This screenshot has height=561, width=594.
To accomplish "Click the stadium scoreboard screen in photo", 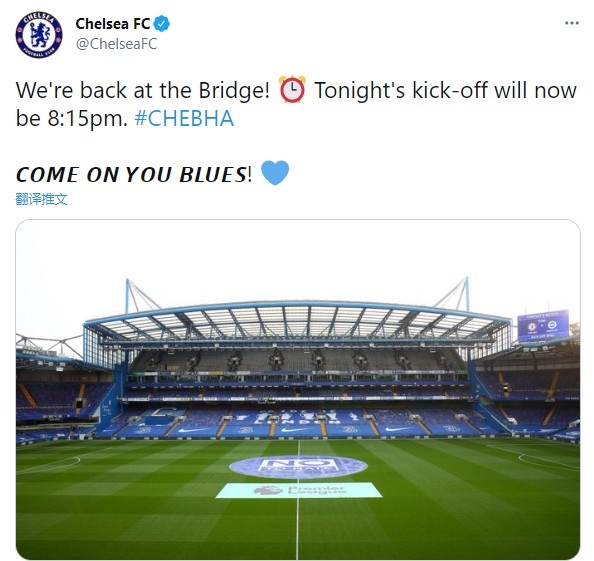I will (543, 326).
